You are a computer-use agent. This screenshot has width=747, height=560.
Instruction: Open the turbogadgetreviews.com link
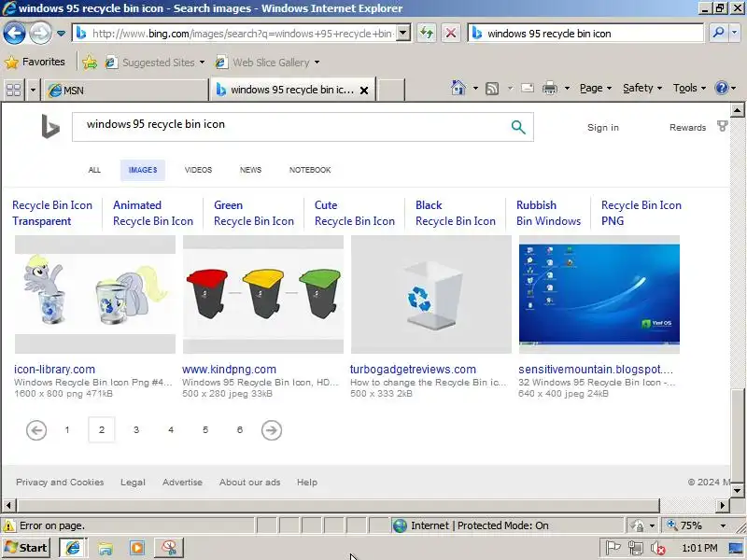(413, 369)
